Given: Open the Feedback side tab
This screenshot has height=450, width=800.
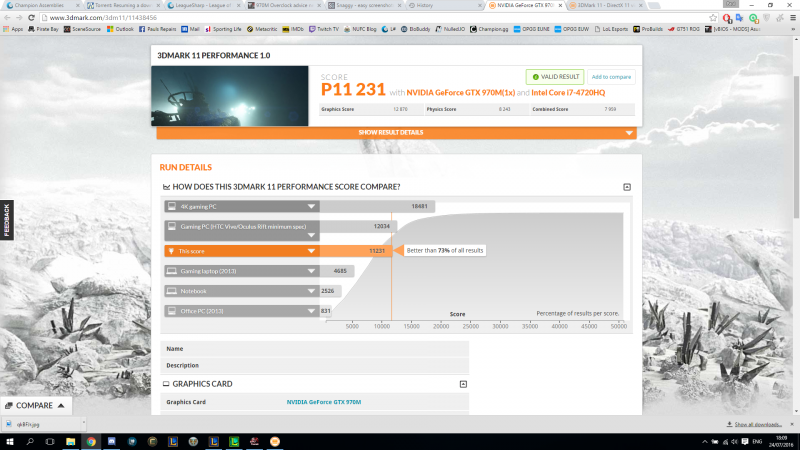Looking at the screenshot, I should (x=7, y=220).
